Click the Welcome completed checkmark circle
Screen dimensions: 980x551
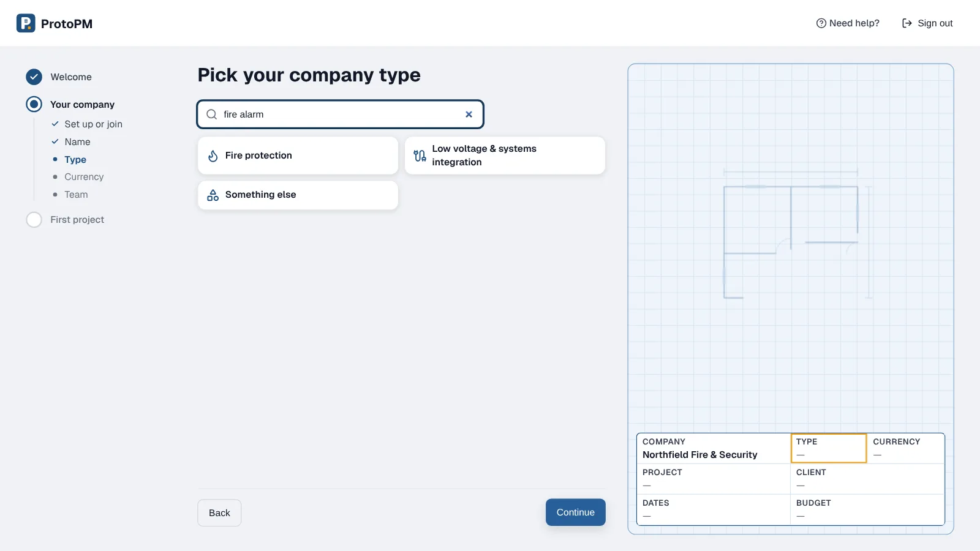34,77
